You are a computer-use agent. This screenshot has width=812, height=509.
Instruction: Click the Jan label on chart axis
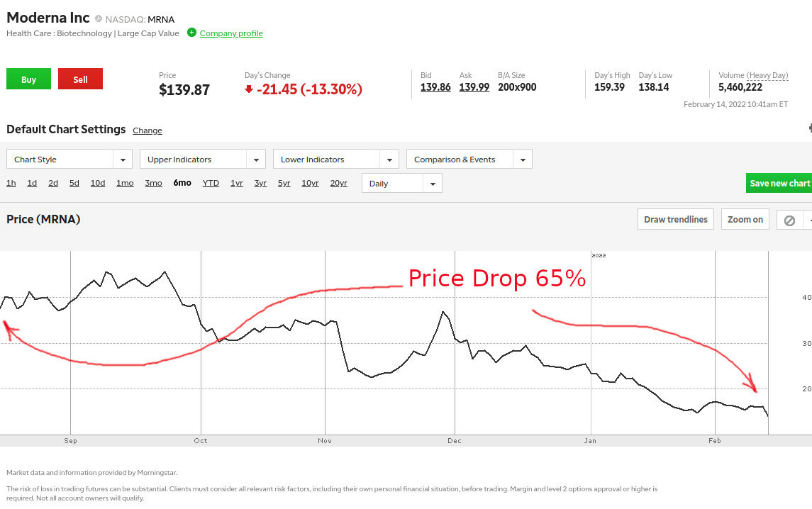point(590,441)
